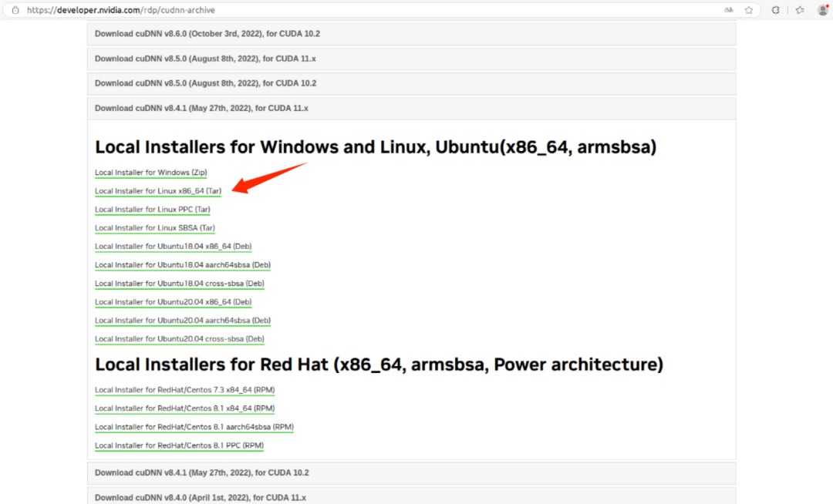Expand cuDNN v8.5.0 for CUDA 10.2
The height and width of the screenshot is (504, 833).
[x=412, y=83]
